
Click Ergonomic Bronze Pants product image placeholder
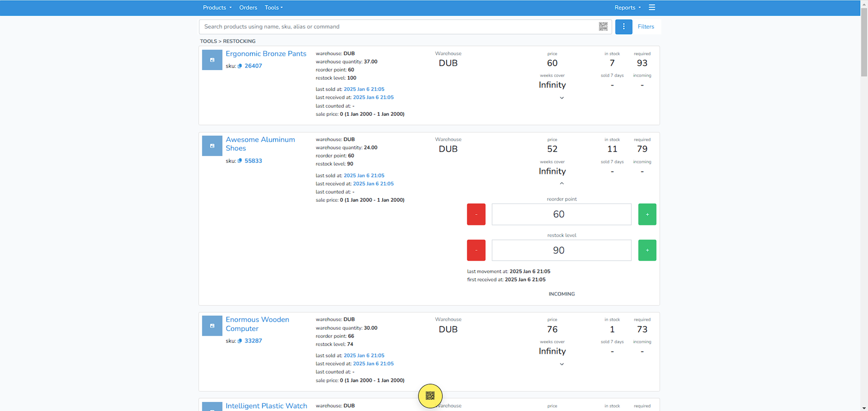pyautogui.click(x=212, y=60)
